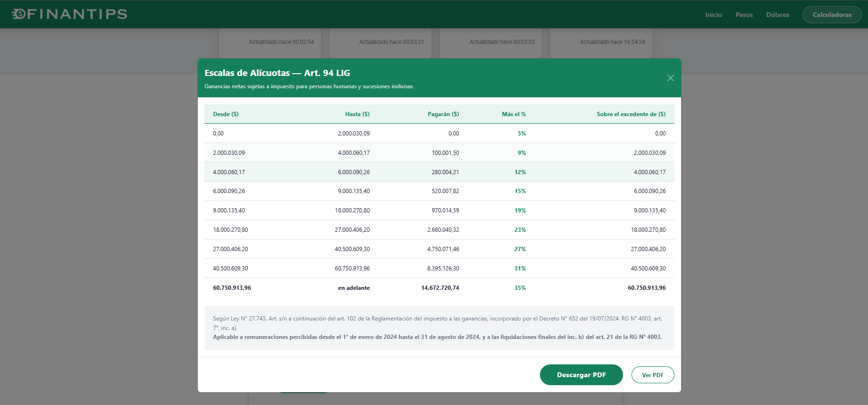Click the 280.004,21 Pagarán value
Screen dimensions: 868x405
(445, 172)
